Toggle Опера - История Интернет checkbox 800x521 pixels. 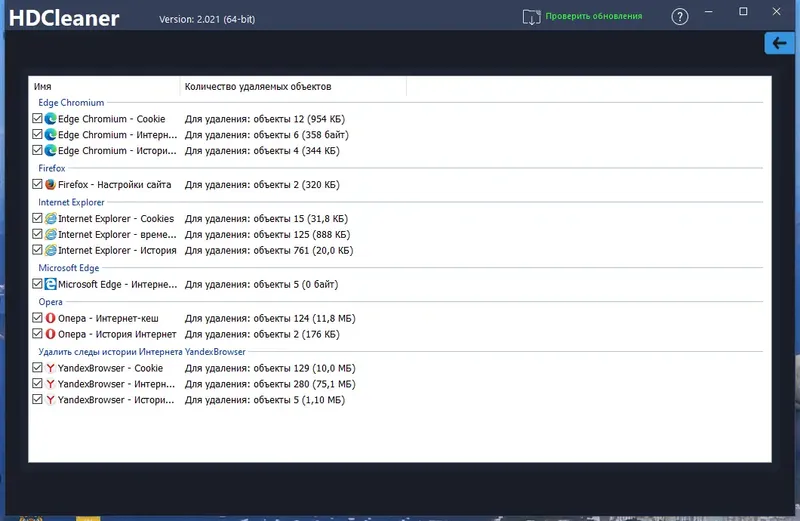point(37,333)
